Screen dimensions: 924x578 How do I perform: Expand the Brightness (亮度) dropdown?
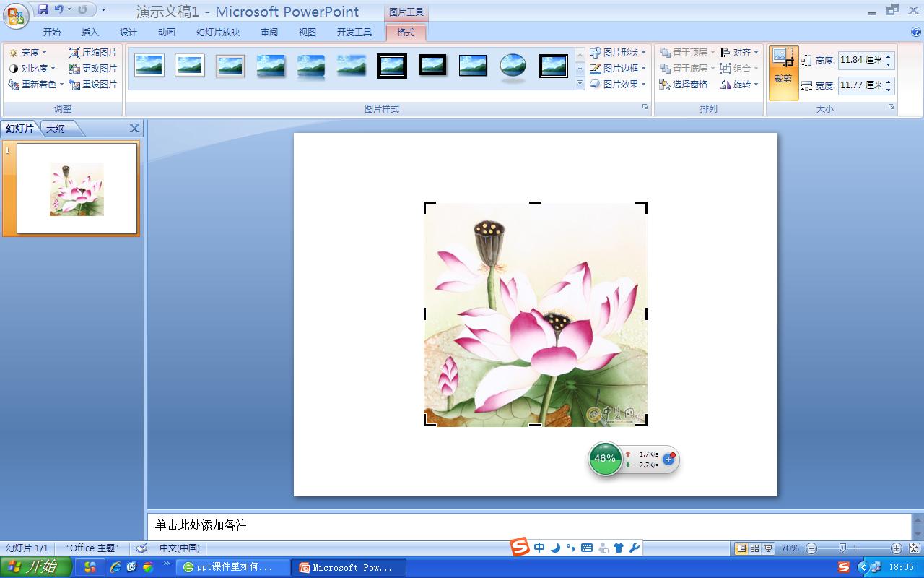click(x=28, y=53)
